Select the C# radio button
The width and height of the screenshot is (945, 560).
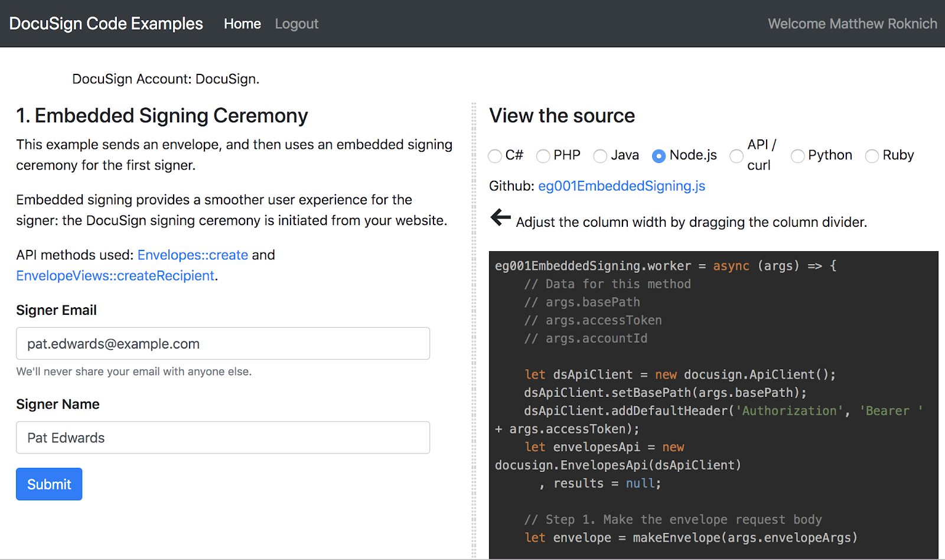point(495,156)
